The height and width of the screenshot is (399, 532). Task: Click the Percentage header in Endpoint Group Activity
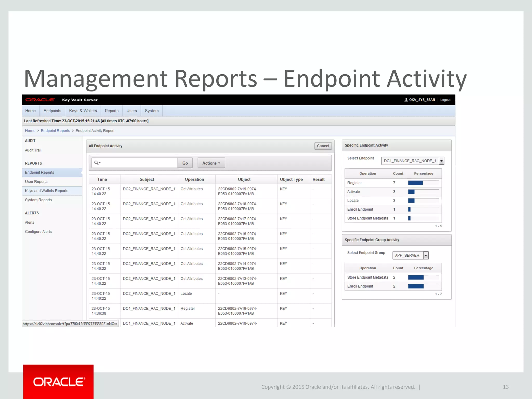click(423, 268)
